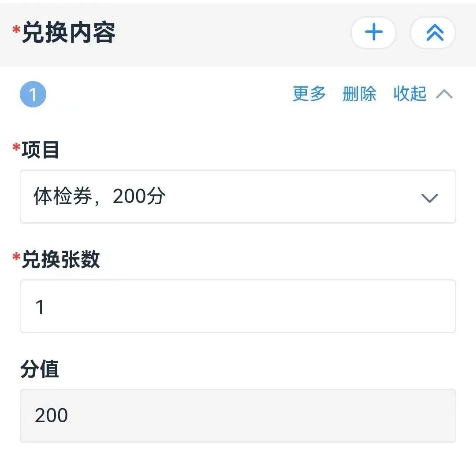Screen dimensions: 476x457
Task: Click the number 1 inside 兑换张数 box
Action: (x=40, y=307)
